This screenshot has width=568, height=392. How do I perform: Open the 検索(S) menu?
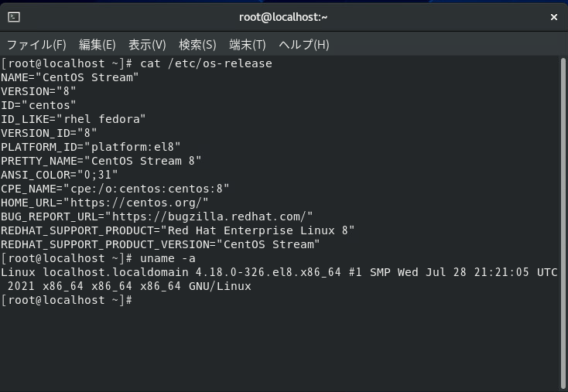[197, 45]
